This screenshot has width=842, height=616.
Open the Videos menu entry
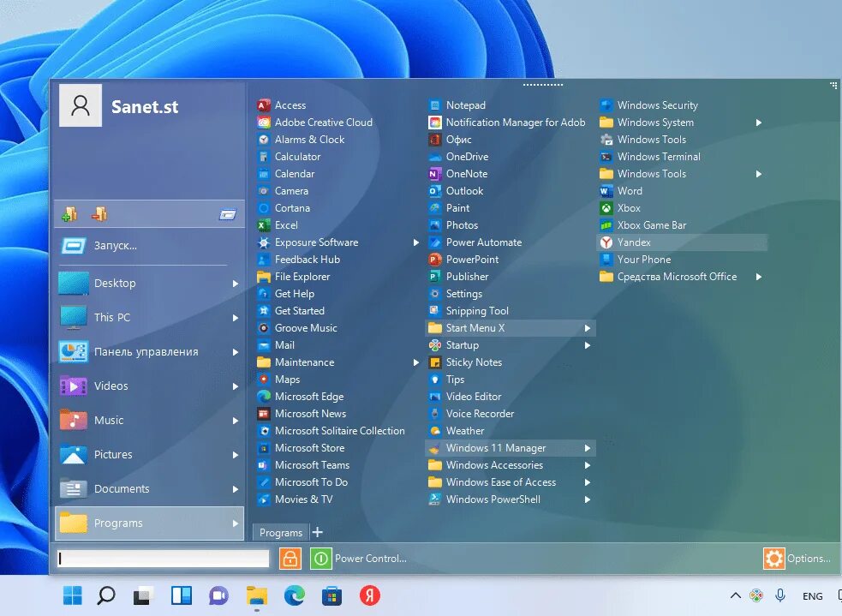[149, 386]
